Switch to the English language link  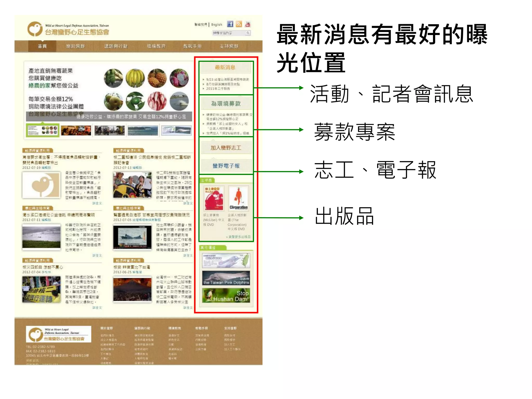pyautogui.click(x=217, y=25)
